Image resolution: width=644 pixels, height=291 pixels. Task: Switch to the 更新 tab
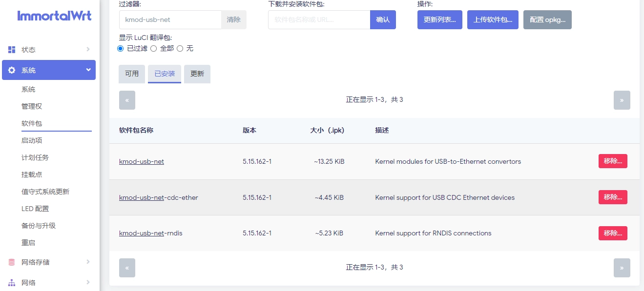tap(197, 74)
